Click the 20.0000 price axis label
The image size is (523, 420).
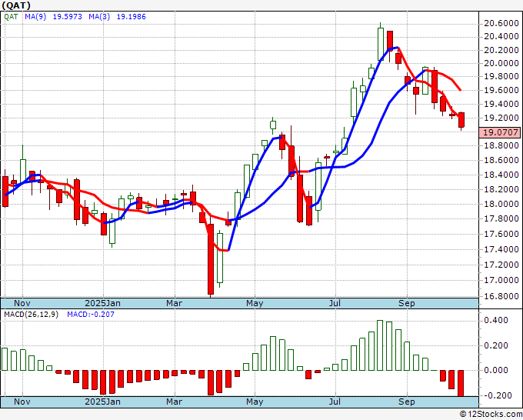(501, 63)
